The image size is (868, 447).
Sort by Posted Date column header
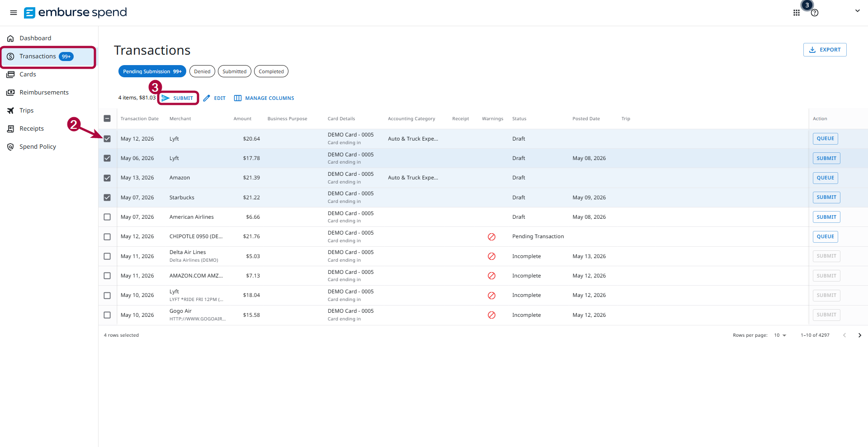point(586,119)
